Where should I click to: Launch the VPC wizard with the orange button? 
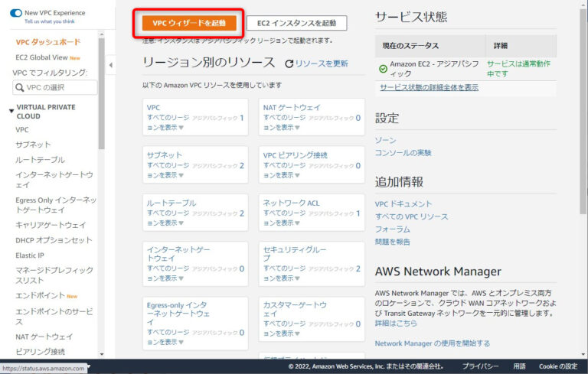[x=189, y=23]
